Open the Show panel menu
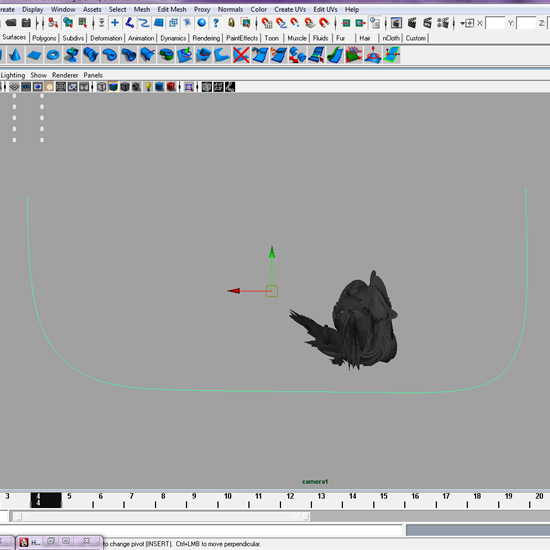Screen dimensions: 550x550 39,75
